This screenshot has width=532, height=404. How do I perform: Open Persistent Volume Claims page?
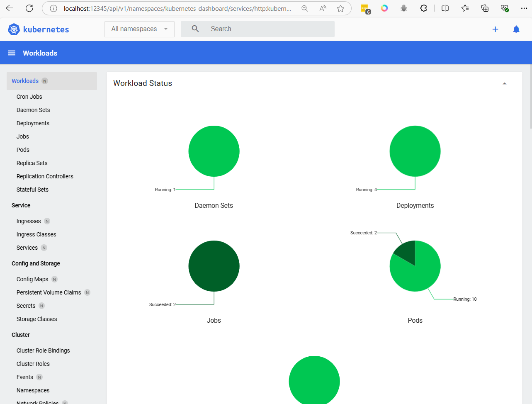(49, 292)
